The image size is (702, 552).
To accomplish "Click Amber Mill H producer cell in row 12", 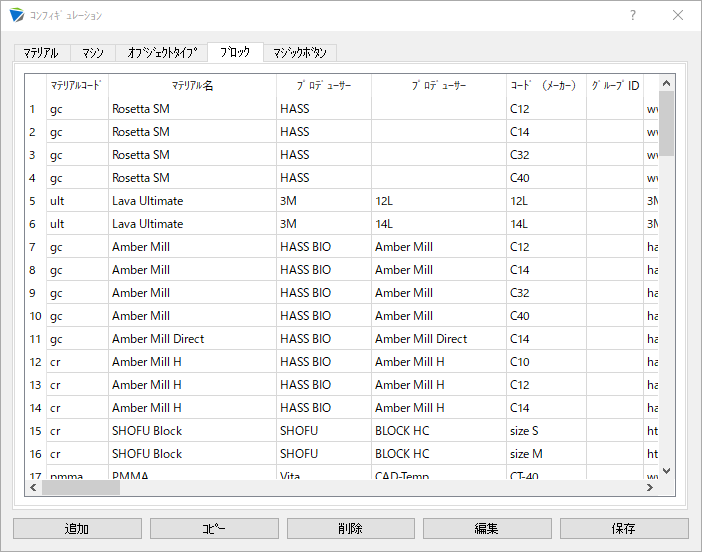I will (438, 362).
